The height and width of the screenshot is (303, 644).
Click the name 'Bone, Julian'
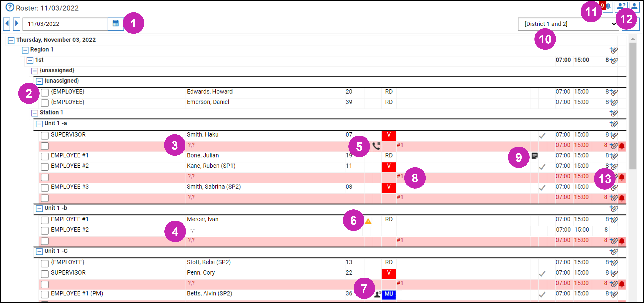coord(203,155)
